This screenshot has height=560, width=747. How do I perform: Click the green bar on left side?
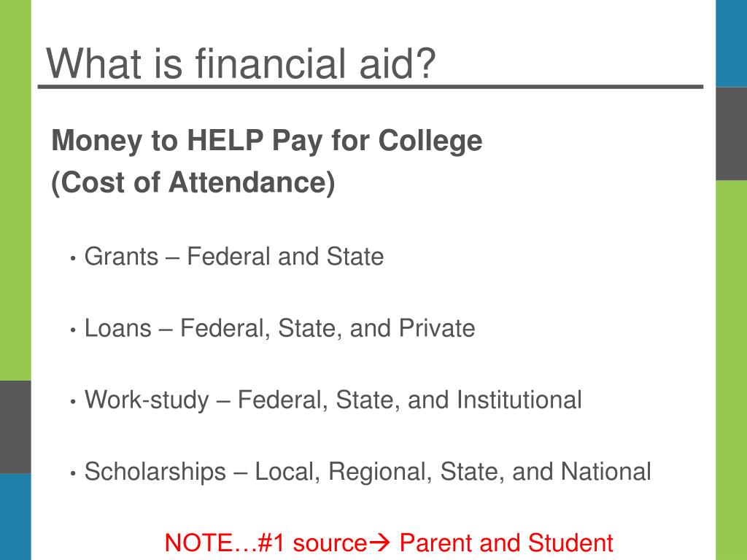pos(15,190)
